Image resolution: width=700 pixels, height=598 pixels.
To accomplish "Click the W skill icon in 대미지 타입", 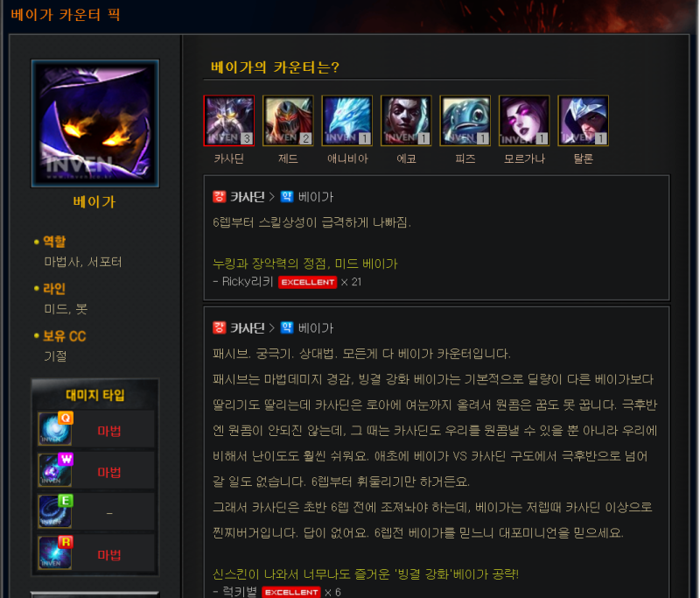I will point(55,470).
